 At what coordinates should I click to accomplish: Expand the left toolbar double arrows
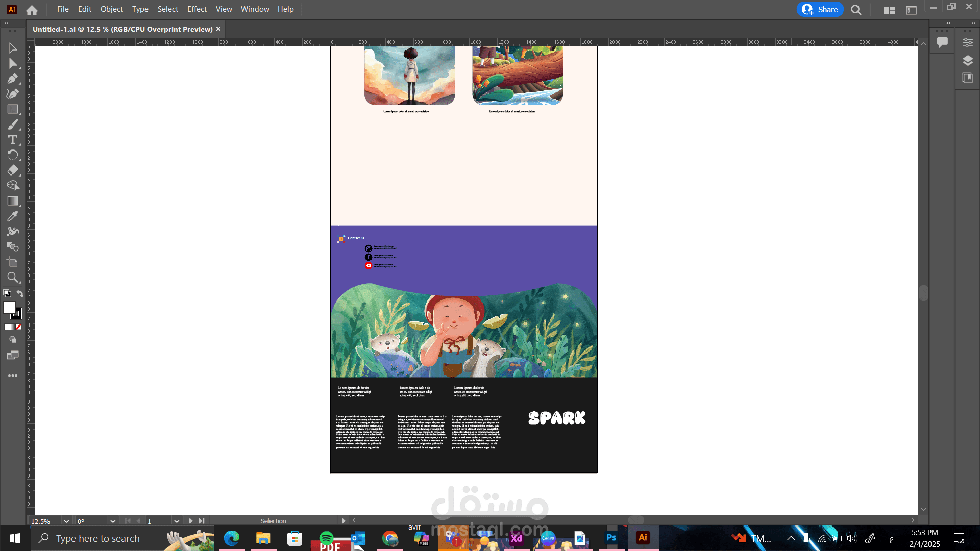[x=6, y=23]
